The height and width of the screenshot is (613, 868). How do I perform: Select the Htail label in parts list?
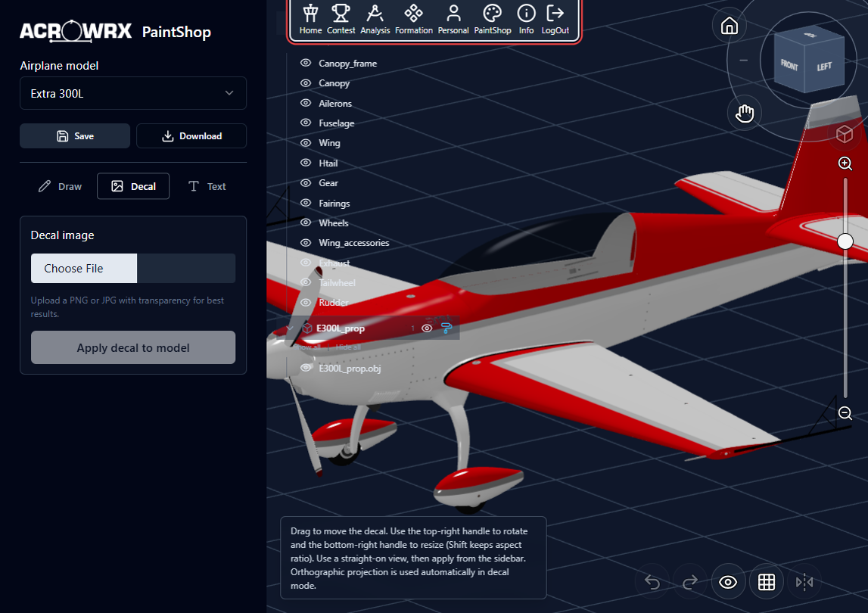coord(328,163)
